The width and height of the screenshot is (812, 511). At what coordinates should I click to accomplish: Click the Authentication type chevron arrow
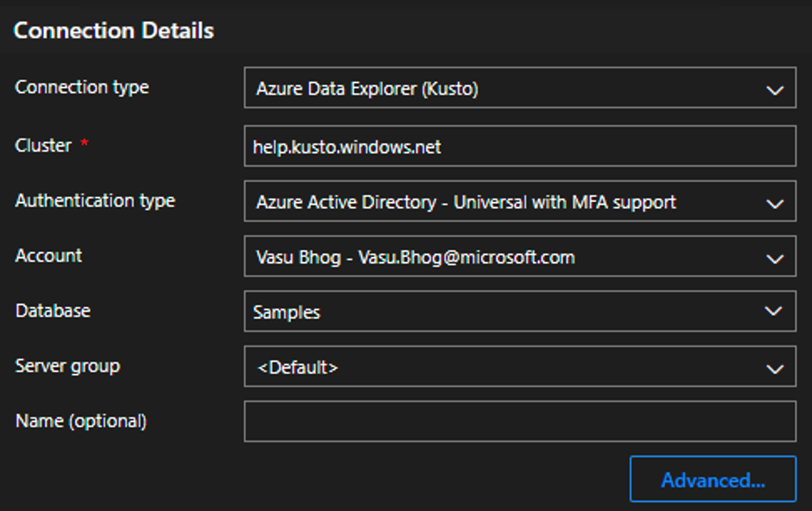click(x=774, y=203)
